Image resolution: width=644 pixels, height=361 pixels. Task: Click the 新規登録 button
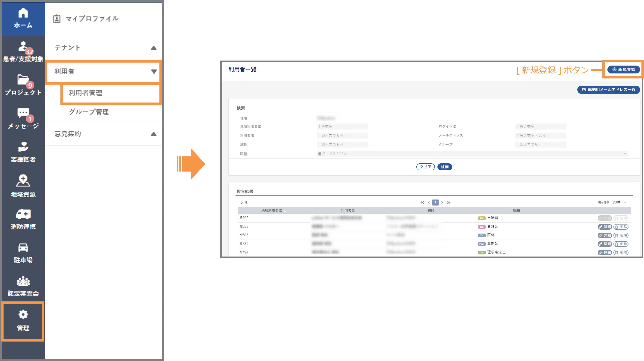tap(623, 69)
